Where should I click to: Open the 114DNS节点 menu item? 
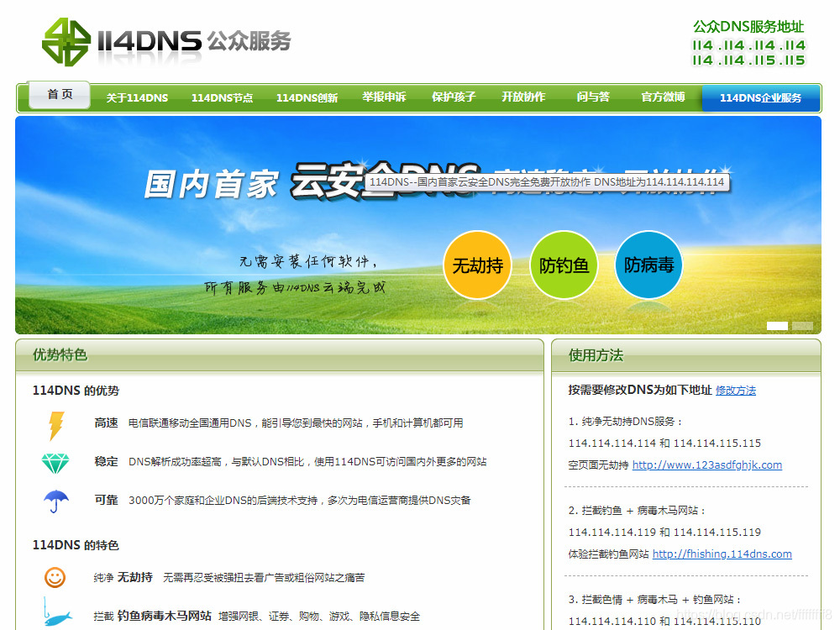(223, 98)
